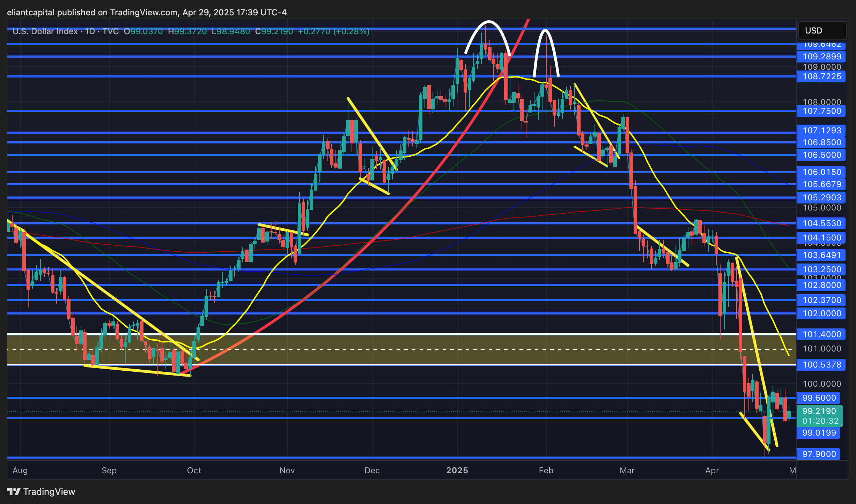The width and height of the screenshot is (856, 504).
Task: Click the 2025 marker on time axis
Action: pyautogui.click(x=457, y=470)
